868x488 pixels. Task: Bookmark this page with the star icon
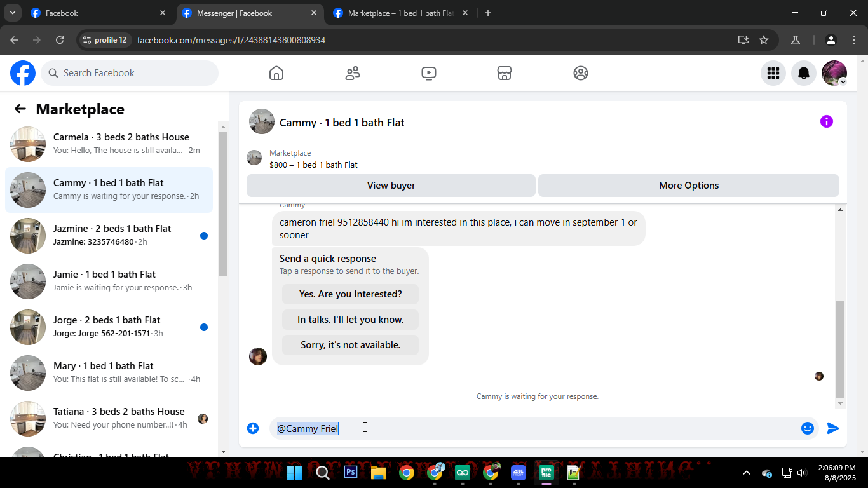point(764,40)
